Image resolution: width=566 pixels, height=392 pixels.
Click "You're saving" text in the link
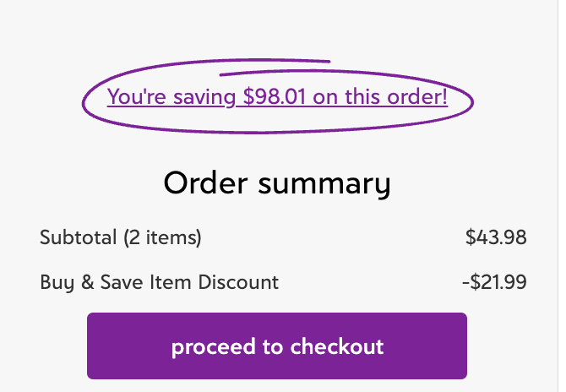tap(172, 97)
